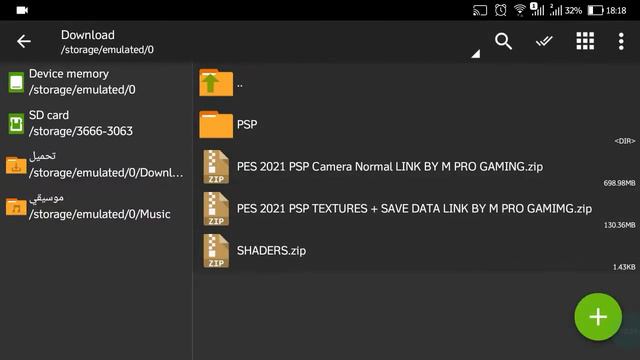Select SHADERS.zip filename
This screenshot has width=640, height=360.
pos(271,251)
